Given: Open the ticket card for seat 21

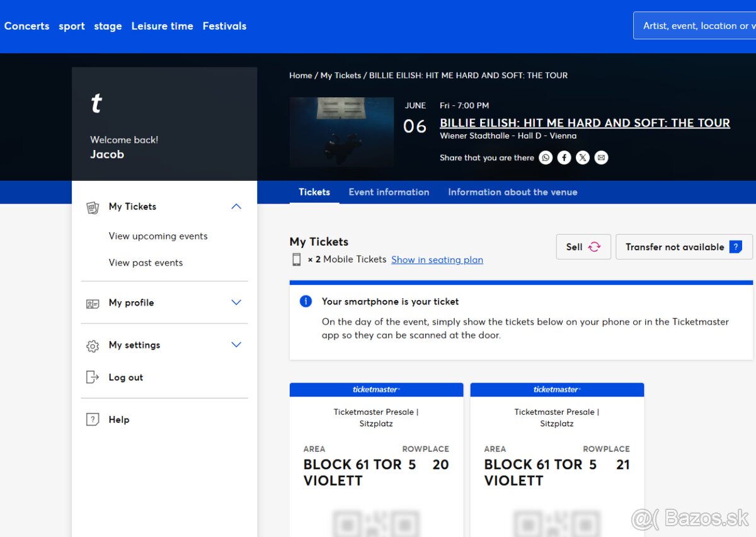Looking at the screenshot, I should (x=557, y=460).
